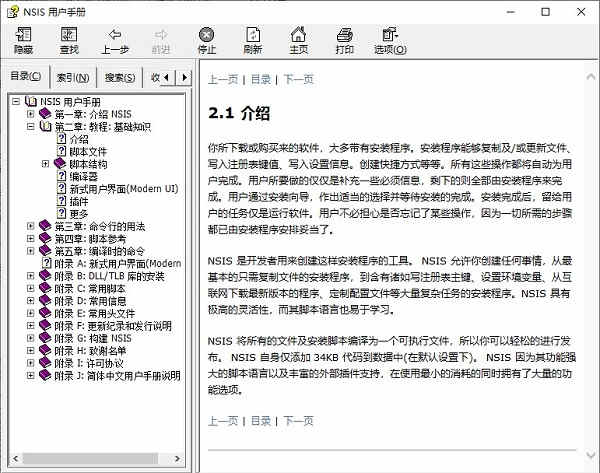Click the root NSIS 用户手册 open book icon
600x473 pixels.
(30, 101)
